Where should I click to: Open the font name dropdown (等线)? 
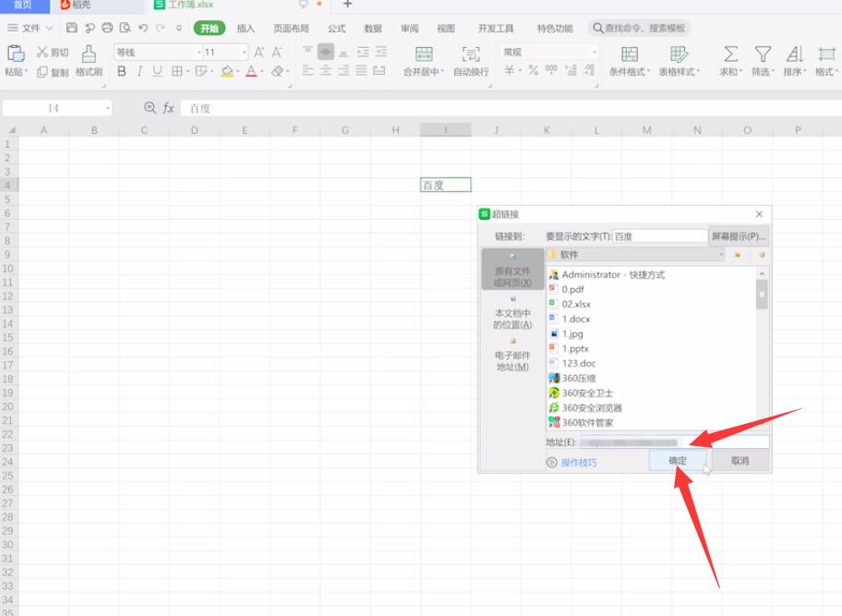(198, 52)
